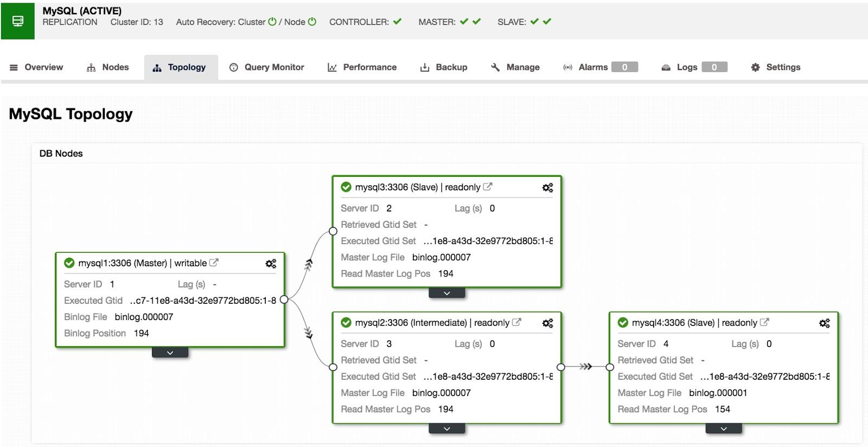Click mysql3 green status check icon
Viewport: 868px width, 447px height.
[346, 187]
